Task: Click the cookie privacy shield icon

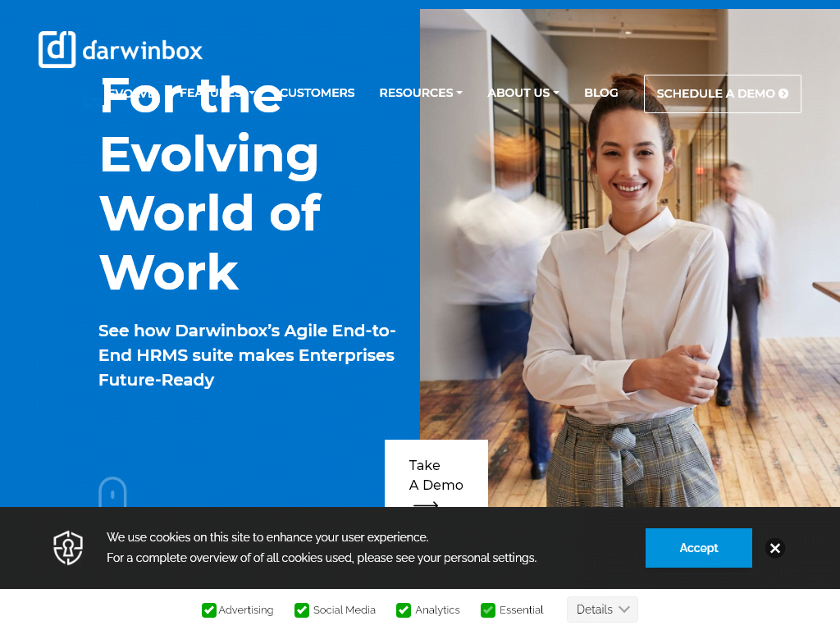Action: pyautogui.click(x=68, y=548)
